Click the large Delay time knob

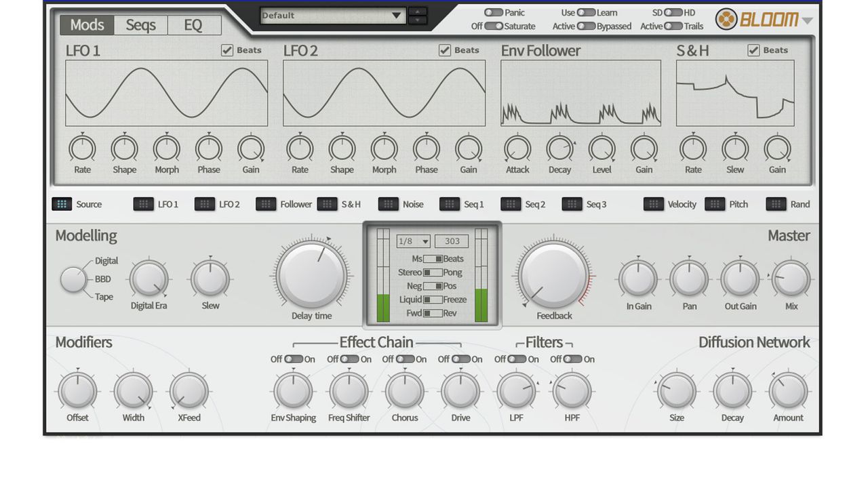312,274
